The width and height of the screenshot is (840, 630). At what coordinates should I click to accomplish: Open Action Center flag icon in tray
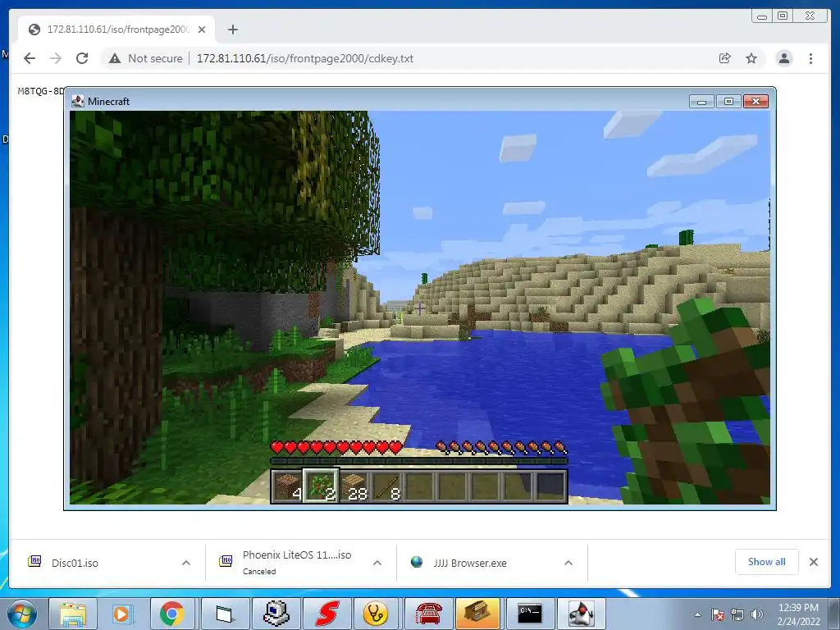click(x=718, y=614)
